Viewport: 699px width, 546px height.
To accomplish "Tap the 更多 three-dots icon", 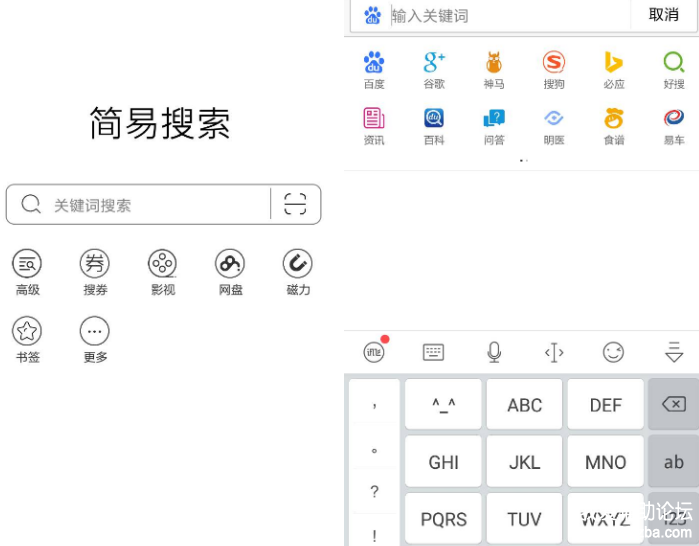I will (95, 331).
